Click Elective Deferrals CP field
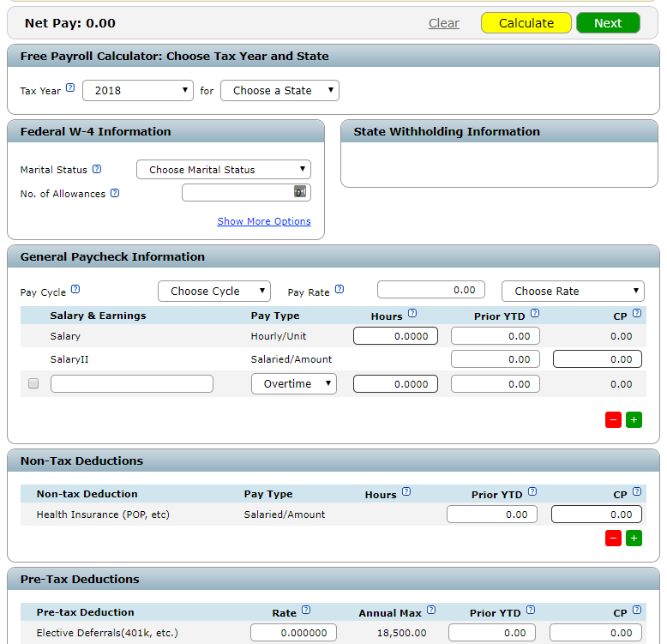667x644 pixels. [596, 633]
